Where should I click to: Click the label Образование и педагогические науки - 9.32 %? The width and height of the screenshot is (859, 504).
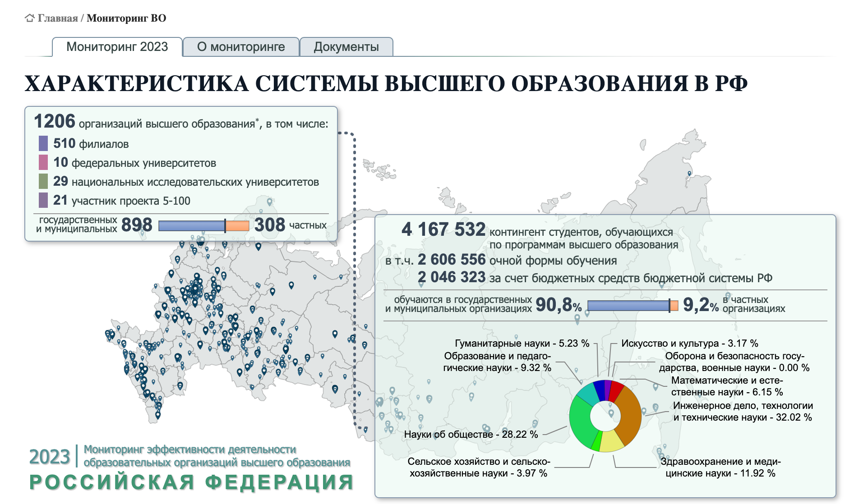click(x=497, y=362)
